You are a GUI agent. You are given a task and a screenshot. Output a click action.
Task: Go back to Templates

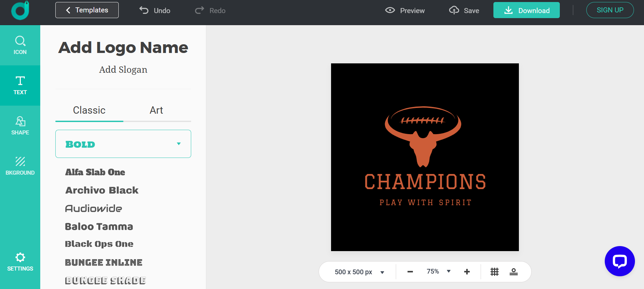[87, 10]
